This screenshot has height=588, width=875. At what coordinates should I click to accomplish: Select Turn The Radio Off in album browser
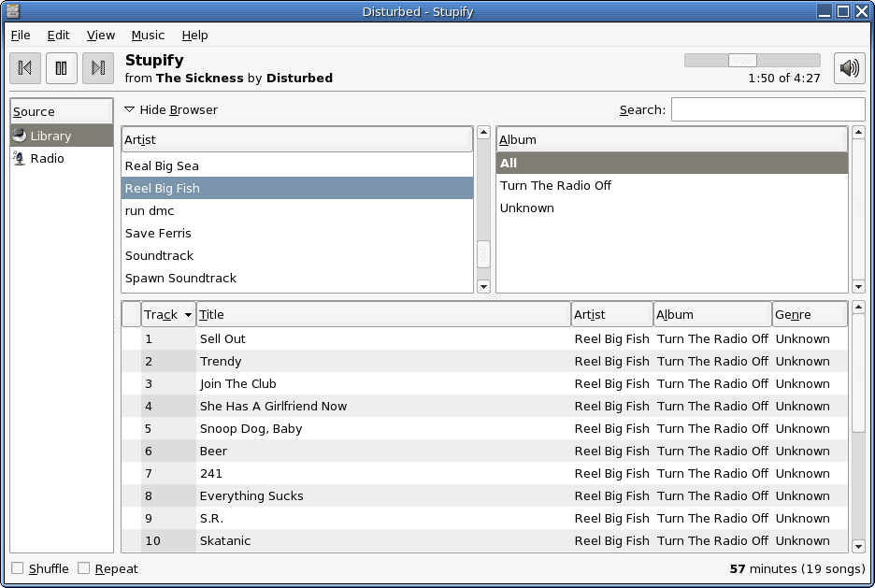tap(672, 185)
